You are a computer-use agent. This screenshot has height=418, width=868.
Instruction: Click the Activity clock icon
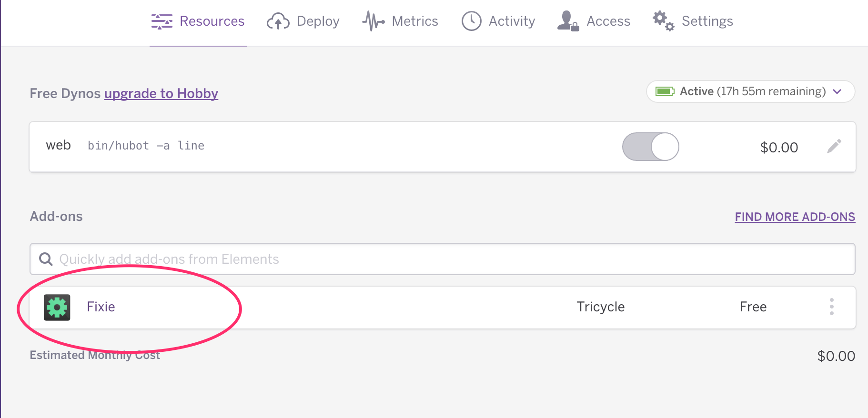[472, 21]
